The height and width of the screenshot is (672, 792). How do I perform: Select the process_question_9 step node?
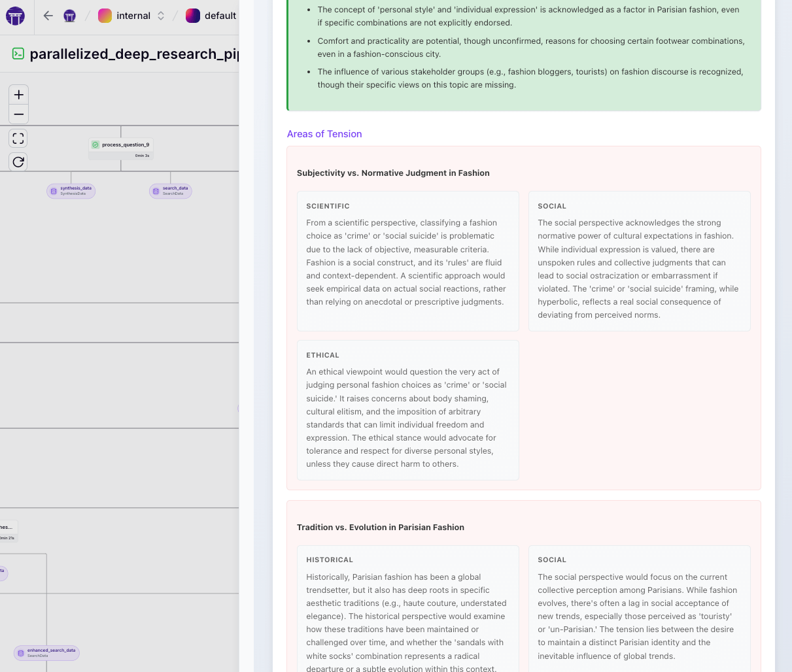click(x=121, y=148)
